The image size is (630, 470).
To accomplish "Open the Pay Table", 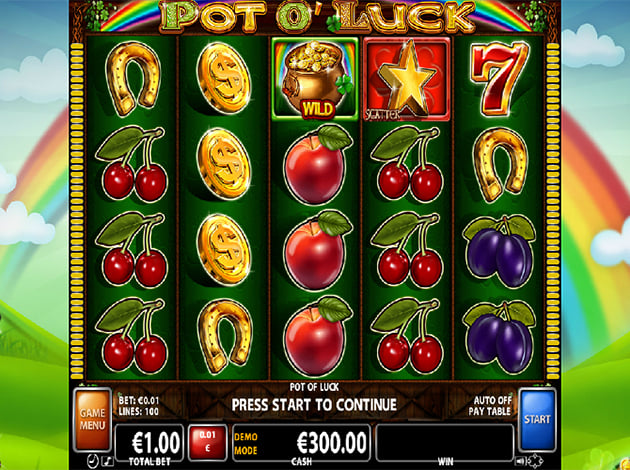I will pyautogui.click(x=489, y=411).
